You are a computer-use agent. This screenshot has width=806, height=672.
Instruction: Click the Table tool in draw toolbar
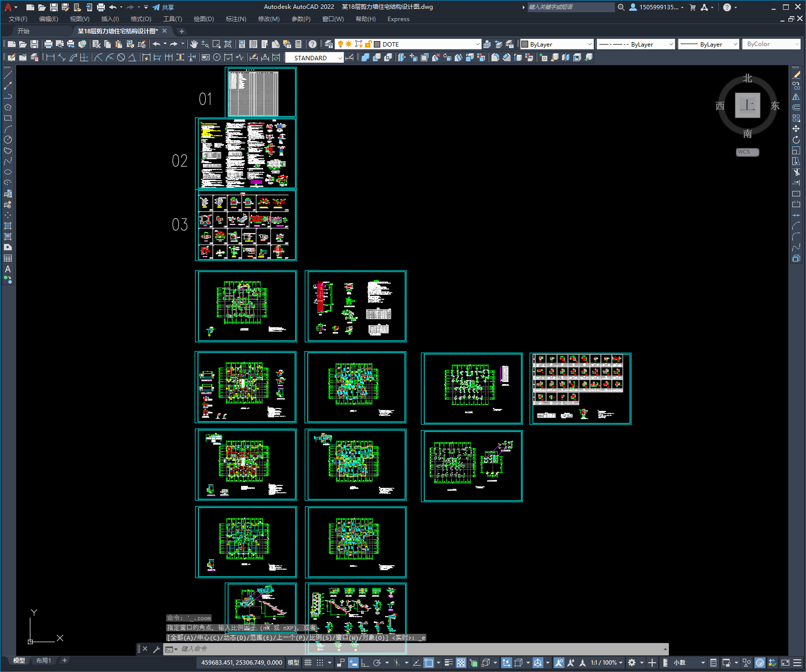[8, 258]
